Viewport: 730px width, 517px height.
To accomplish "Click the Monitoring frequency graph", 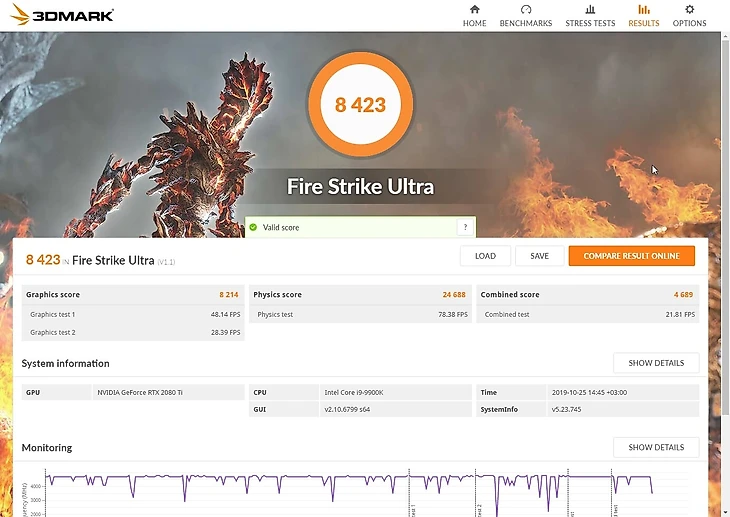I will [x=350, y=490].
